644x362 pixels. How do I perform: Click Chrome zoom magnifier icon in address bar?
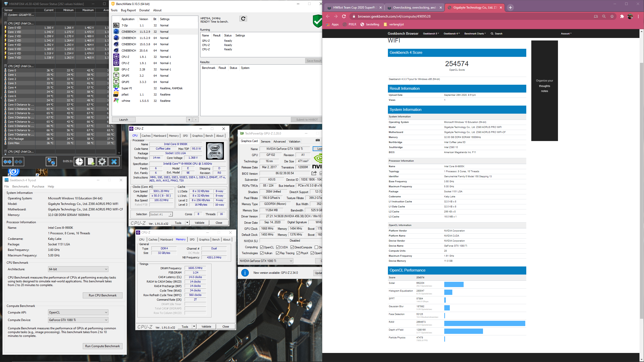click(604, 16)
